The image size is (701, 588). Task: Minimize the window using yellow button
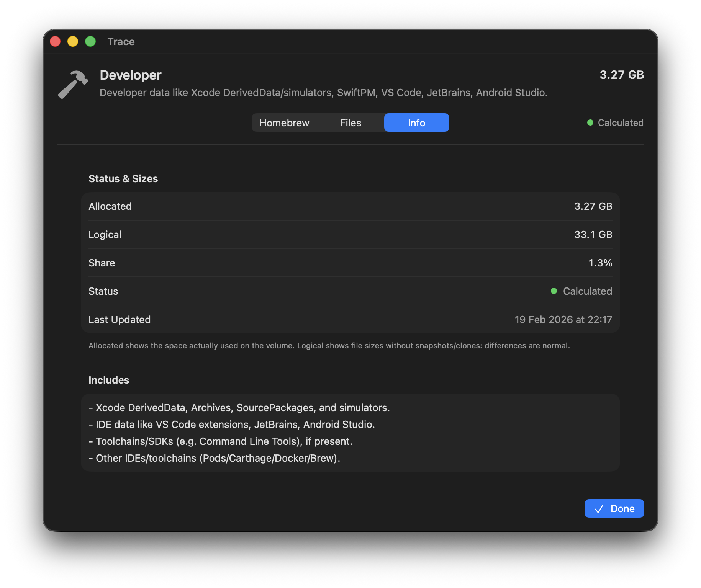73,41
